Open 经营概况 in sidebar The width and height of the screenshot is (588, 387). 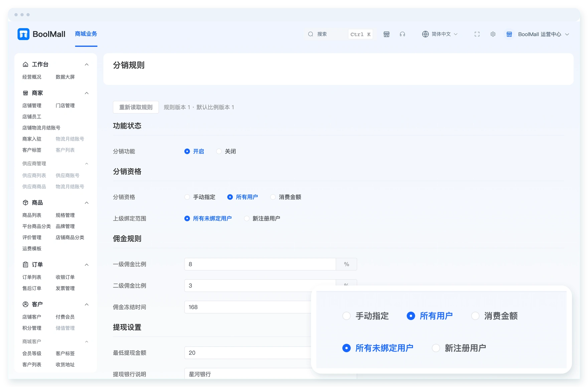point(32,77)
